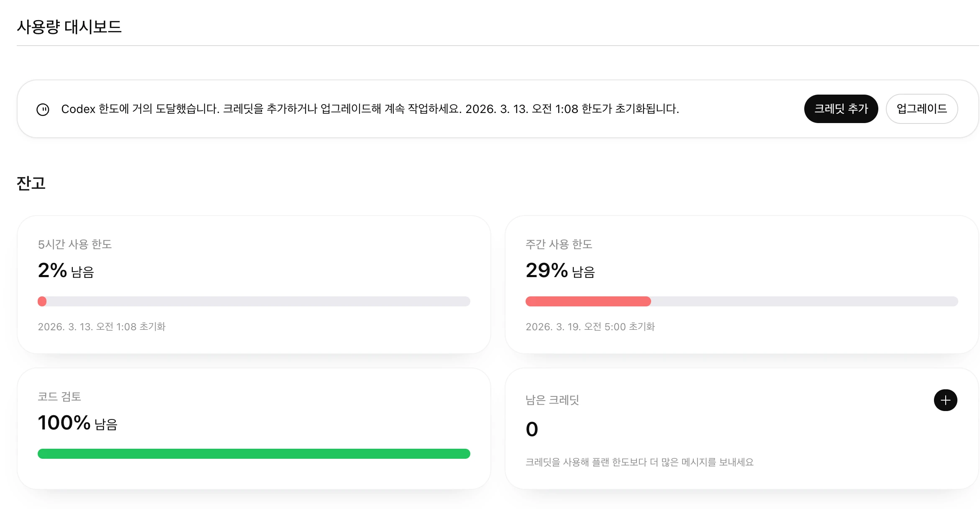980x509 pixels.
Task: Click the 오전 5:00 초기화 reset text
Action: click(590, 326)
